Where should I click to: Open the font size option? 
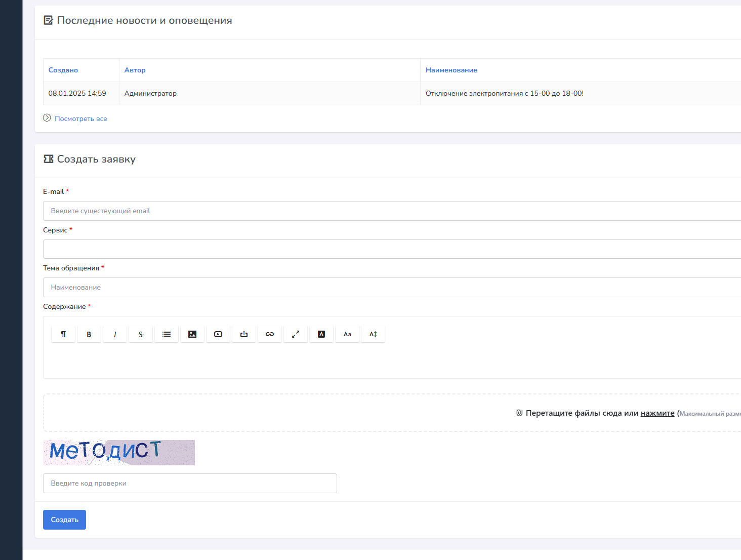click(x=373, y=334)
